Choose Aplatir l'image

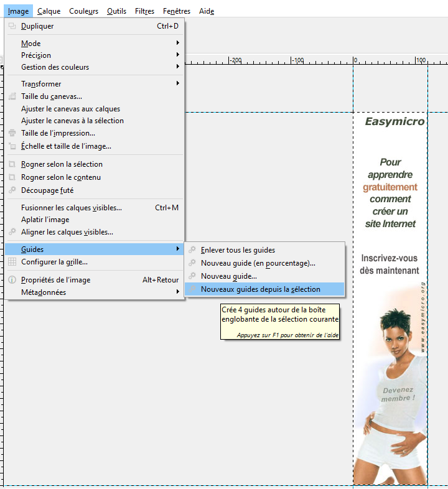click(95, 220)
